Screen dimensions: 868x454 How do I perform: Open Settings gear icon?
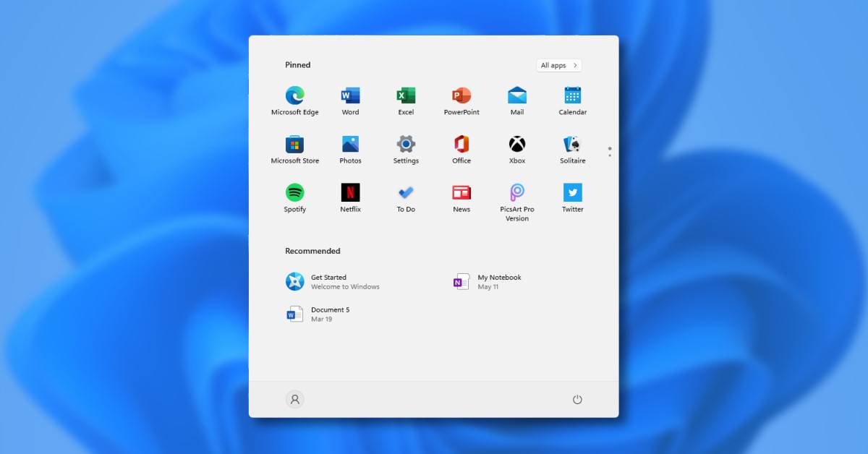point(406,145)
